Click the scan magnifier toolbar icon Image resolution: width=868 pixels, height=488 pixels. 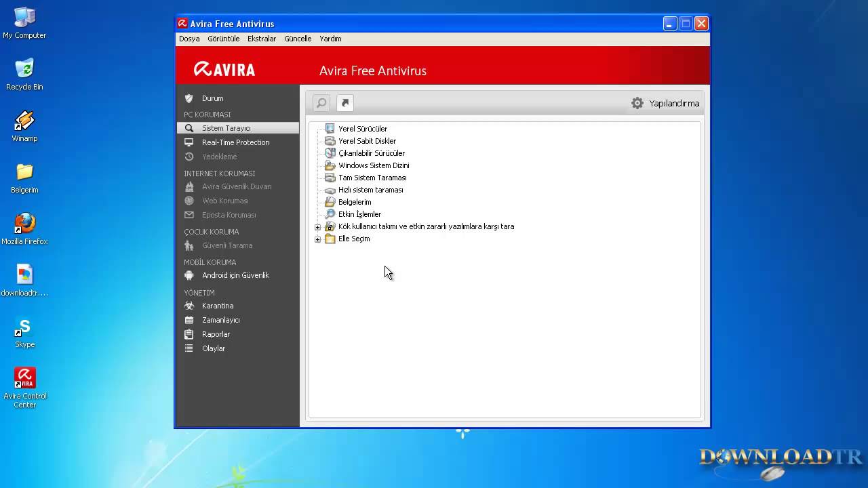coord(321,103)
